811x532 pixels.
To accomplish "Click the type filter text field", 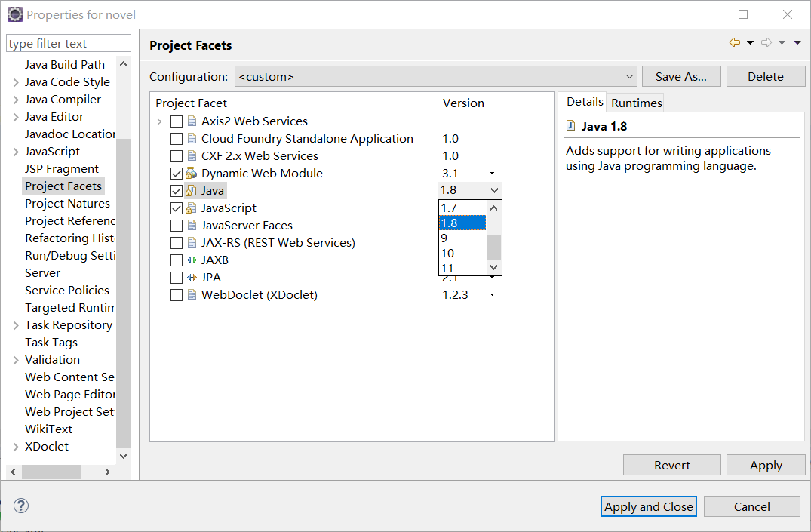I will point(68,44).
